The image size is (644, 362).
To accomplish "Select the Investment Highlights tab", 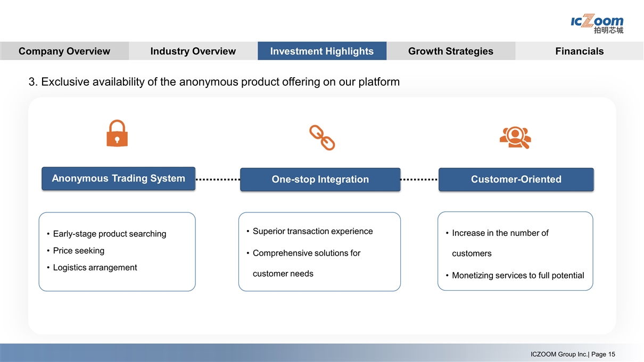I will pos(322,51).
